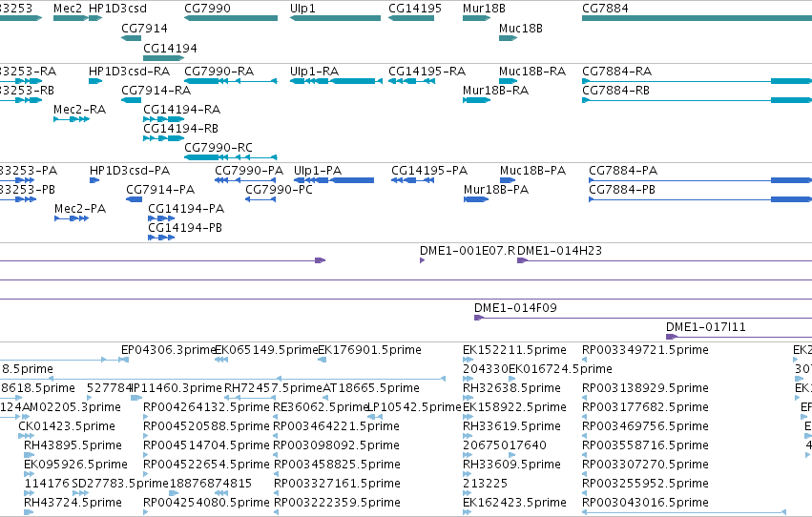
Task: Click clone DME1-014F09
Action: coord(643,319)
